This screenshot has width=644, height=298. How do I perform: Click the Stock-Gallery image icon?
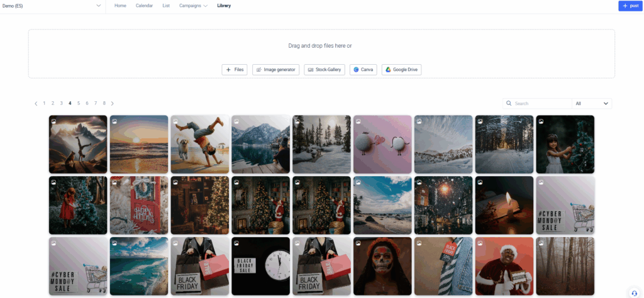(310, 70)
